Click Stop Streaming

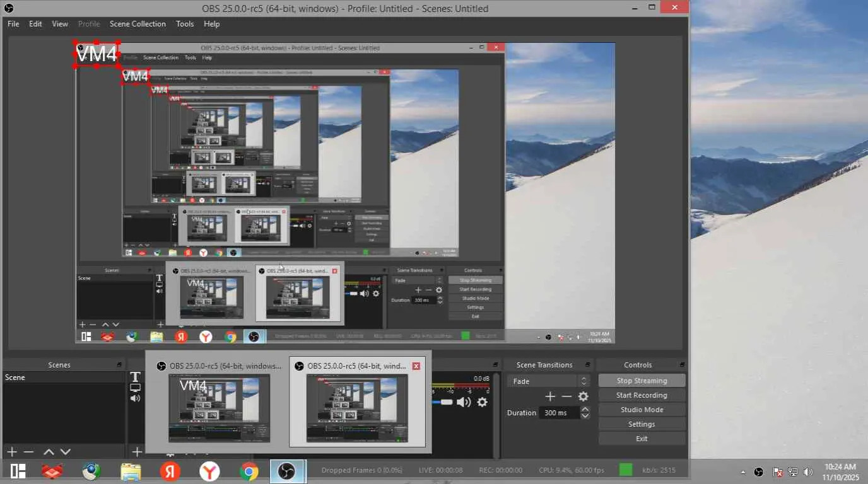[x=642, y=381]
